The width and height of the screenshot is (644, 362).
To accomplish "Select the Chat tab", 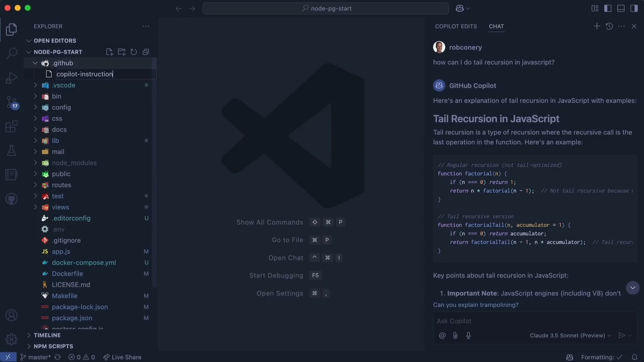I will [x=496, y=26].
